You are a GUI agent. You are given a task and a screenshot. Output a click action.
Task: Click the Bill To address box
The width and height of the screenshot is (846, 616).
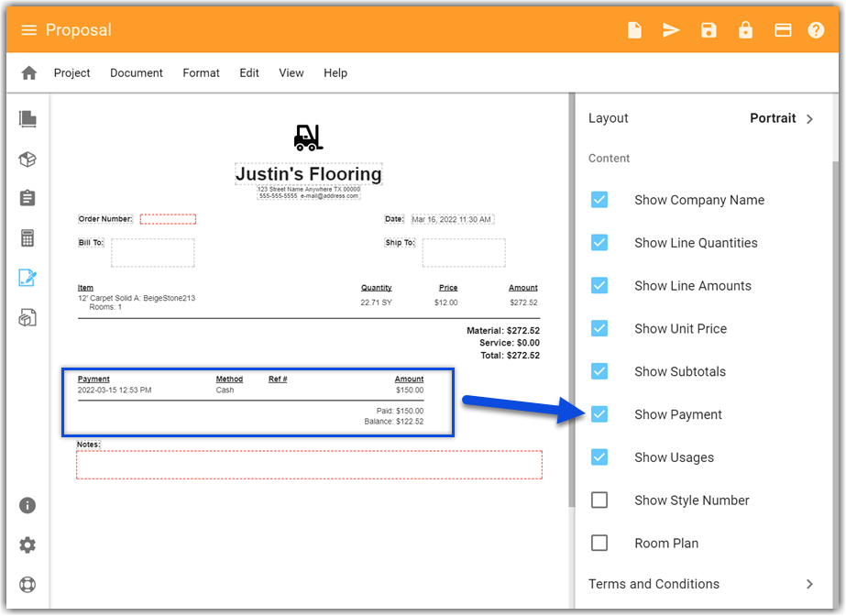(x=153, y=253)
